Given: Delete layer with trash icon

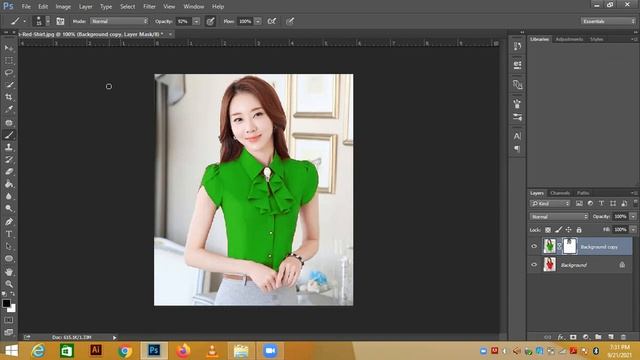Looking at the screenshot, I should tap(623, 337).
